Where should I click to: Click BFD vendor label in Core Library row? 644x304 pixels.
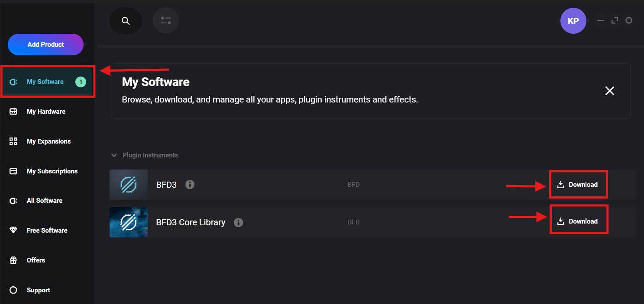[x=353, y=222]
